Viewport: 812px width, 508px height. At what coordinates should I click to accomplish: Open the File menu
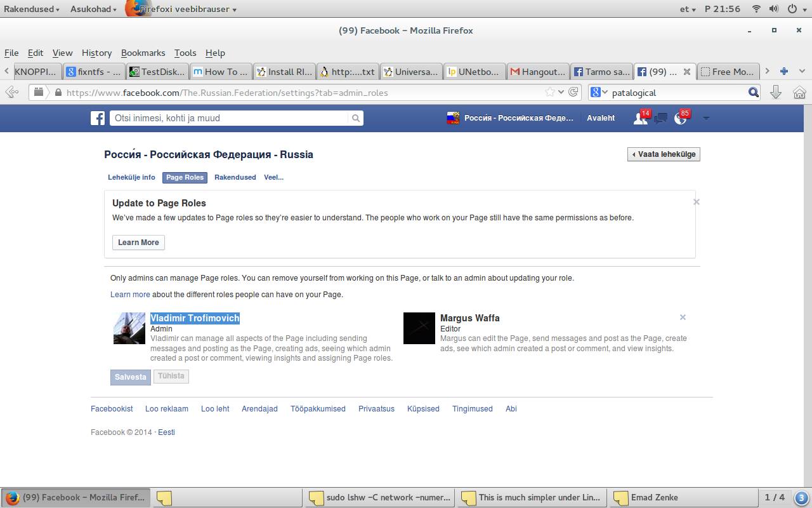(11, 53)
